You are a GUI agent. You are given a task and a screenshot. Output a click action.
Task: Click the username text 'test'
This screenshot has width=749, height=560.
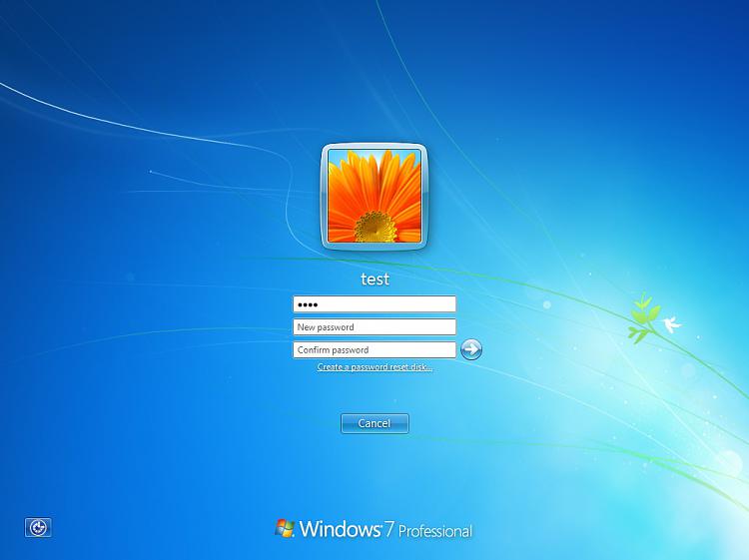click(374, 279)
